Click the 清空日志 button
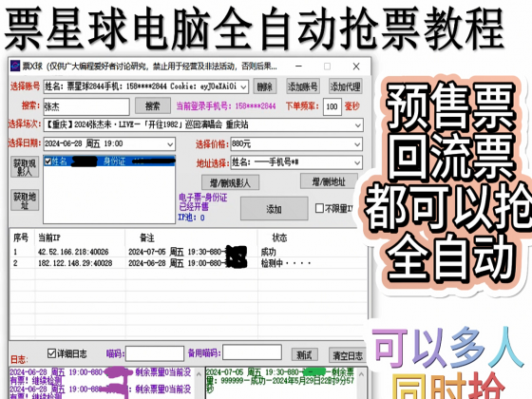The height and width of the screenshot is (399, 532). [348, 355]
